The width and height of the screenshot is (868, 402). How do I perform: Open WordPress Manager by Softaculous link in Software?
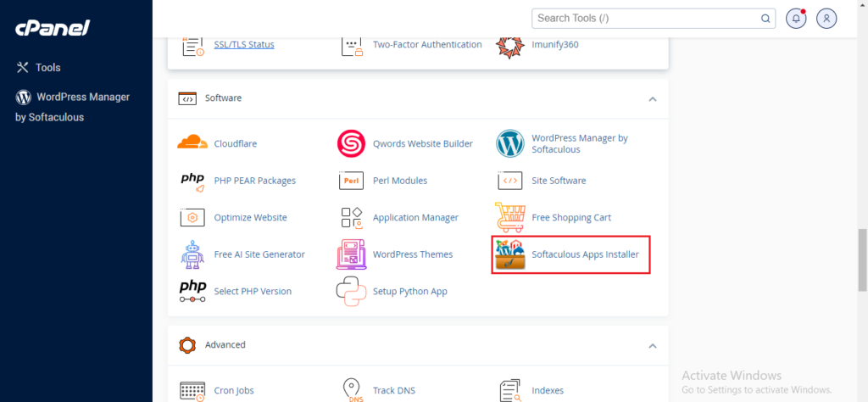[x=580, y=144]
